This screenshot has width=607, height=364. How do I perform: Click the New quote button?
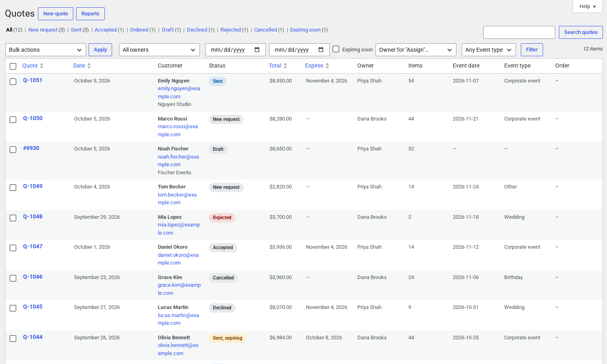(56, 14)
